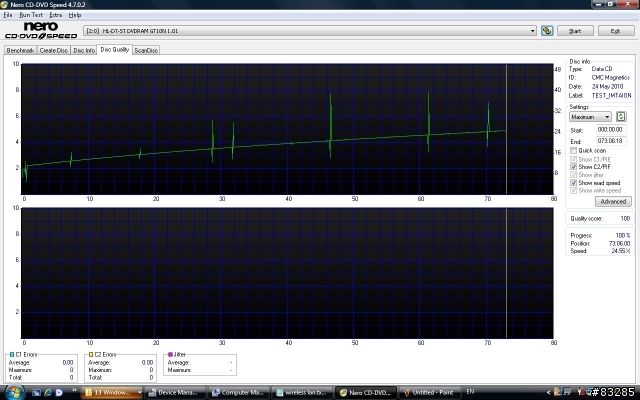Image resolution: width=640 pixels, height=400 pixels.
Task: Click the C1 Errors color legend square
Action: (x=12, y=354)
